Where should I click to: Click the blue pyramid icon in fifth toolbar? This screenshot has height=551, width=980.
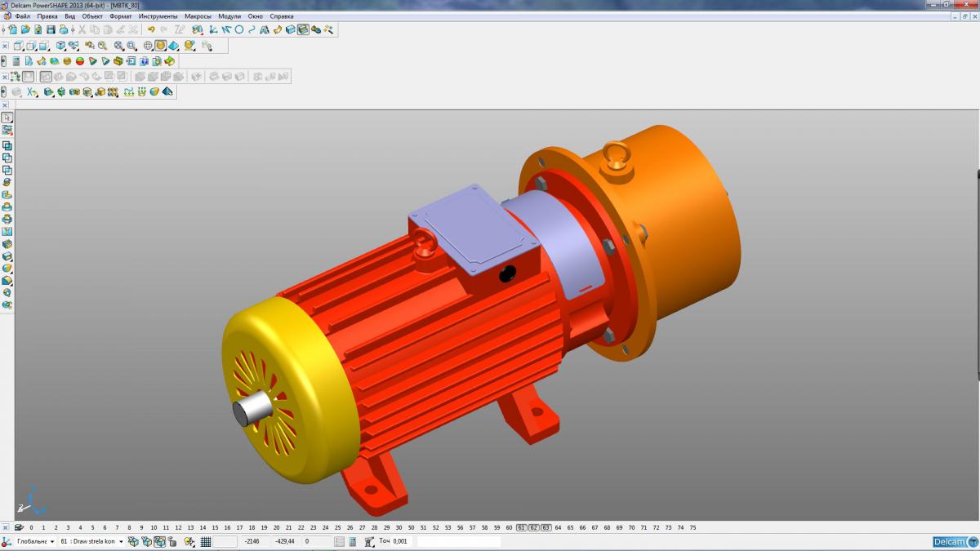pyautogui.click(x=167, y=92)
